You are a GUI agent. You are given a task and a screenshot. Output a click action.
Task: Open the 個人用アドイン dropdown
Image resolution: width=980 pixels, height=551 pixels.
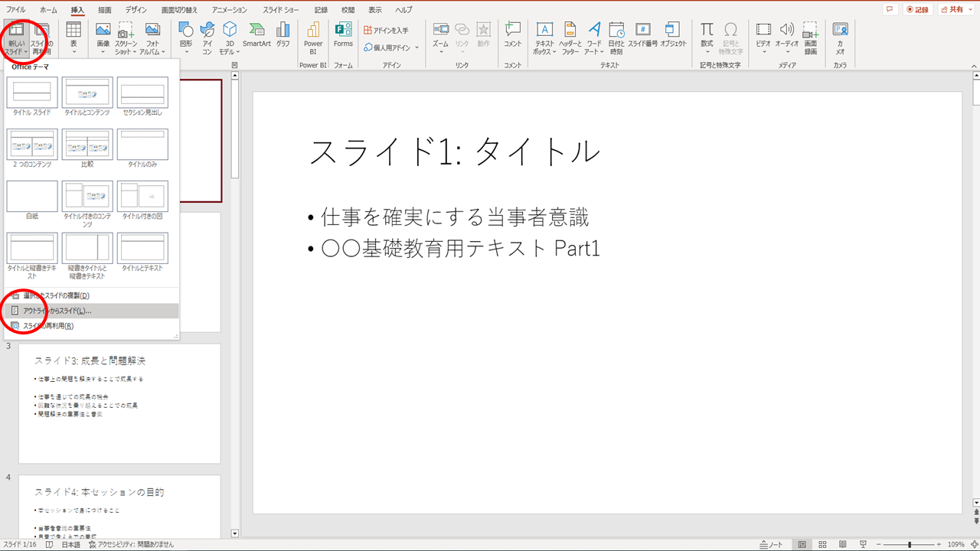click(392, 47)
